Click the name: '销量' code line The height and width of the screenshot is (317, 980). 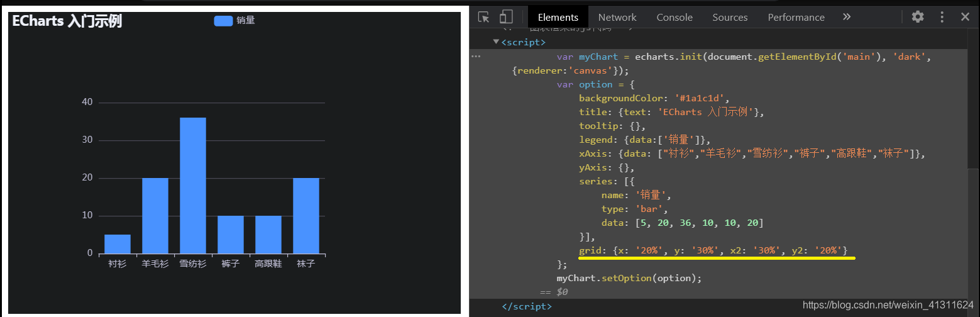tap(636, 195)
